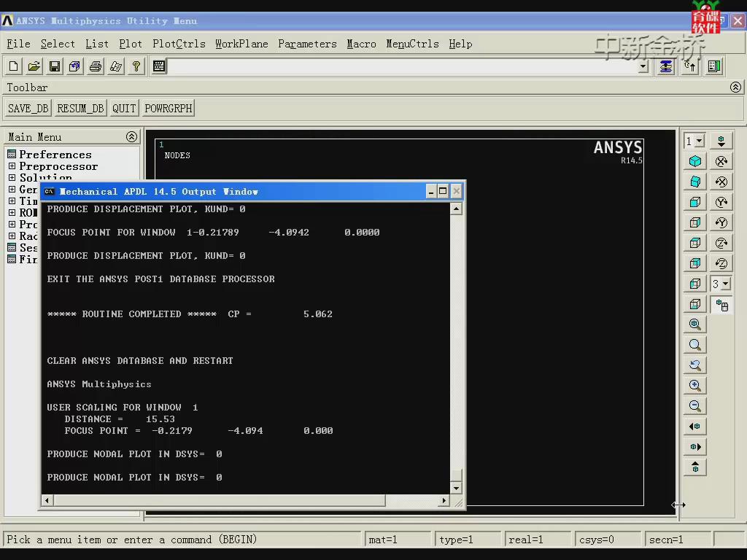The height and width of the screenshot is (560, 747).
Task: Open the Contact Manager icon
Action: pyautogui.click(x=714, y=66)
